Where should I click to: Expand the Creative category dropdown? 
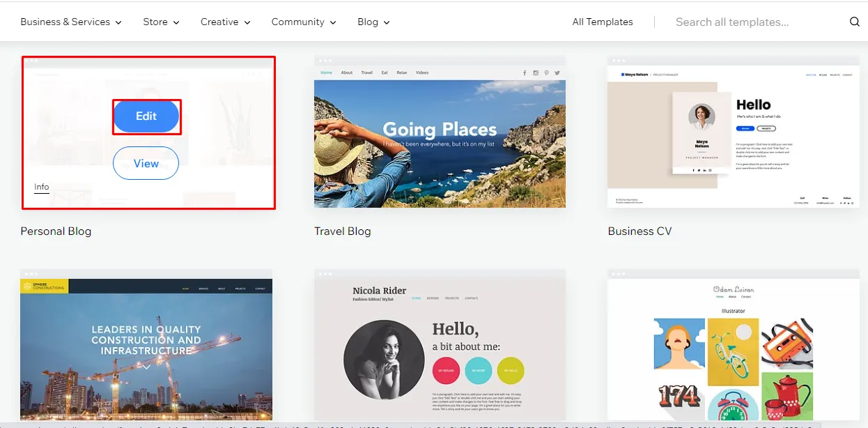(x=226, y=22)
